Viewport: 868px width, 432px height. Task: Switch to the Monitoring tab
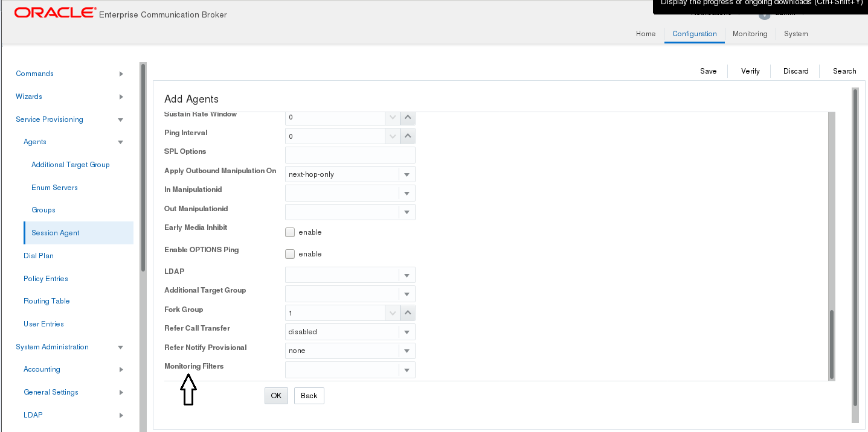(x=750, y=34)
